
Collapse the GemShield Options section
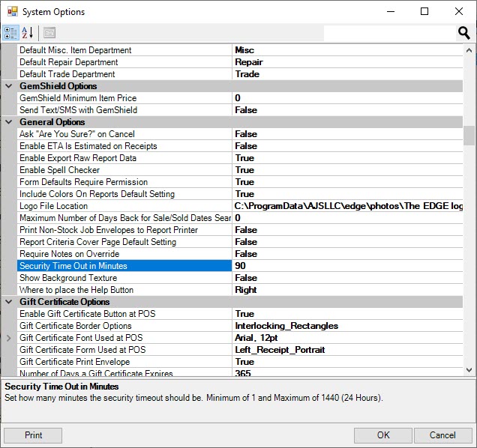tap(9, 86)
